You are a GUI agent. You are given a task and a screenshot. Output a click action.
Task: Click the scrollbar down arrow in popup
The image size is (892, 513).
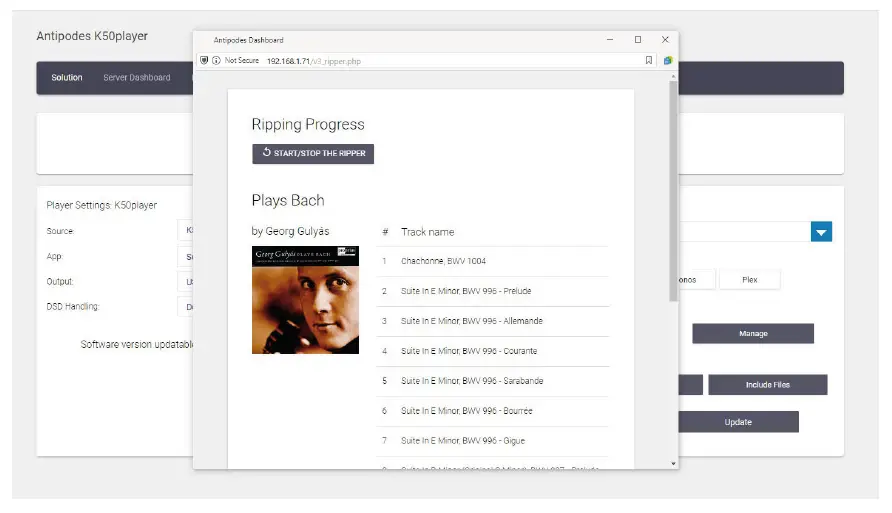click(x=674, y=464)
